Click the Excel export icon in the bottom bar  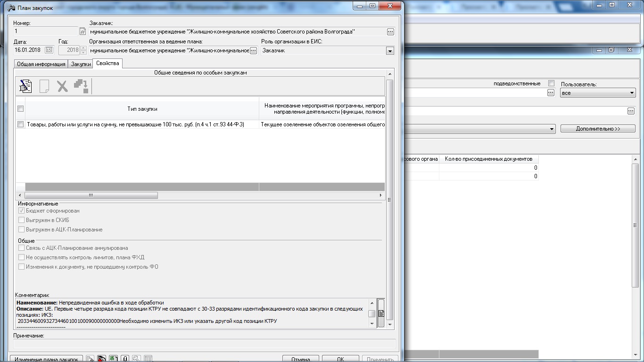pos(113,359)
